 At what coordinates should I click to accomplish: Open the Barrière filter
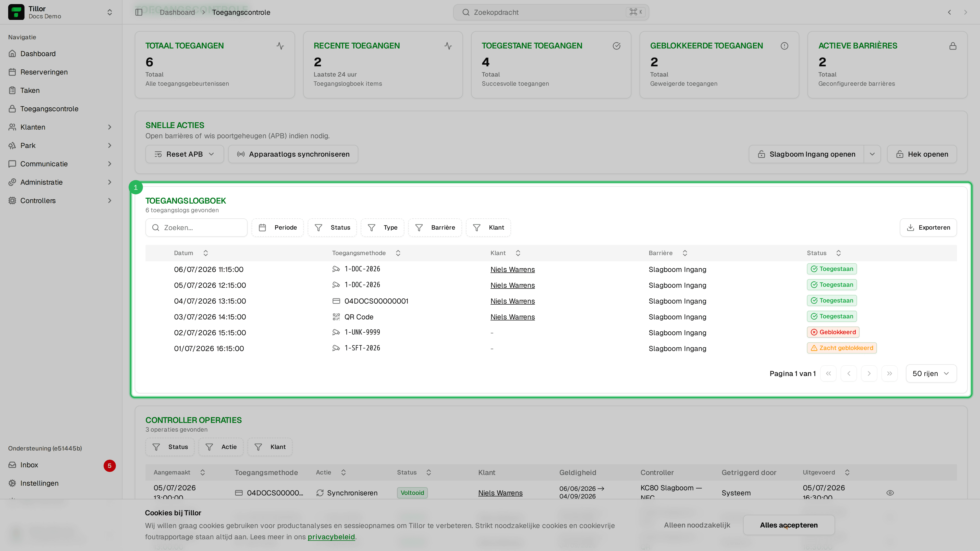tap(435, 227)
